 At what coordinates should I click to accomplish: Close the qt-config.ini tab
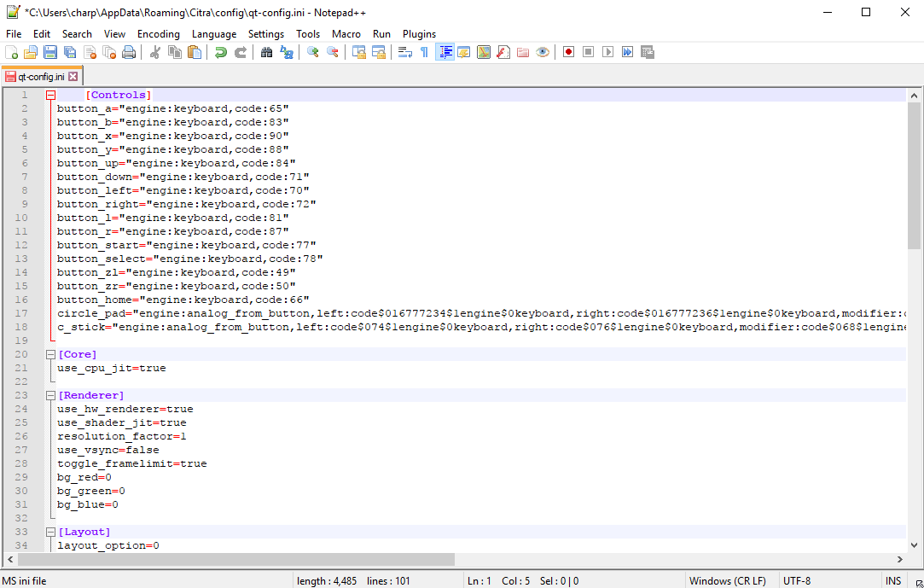click(73, 76)
